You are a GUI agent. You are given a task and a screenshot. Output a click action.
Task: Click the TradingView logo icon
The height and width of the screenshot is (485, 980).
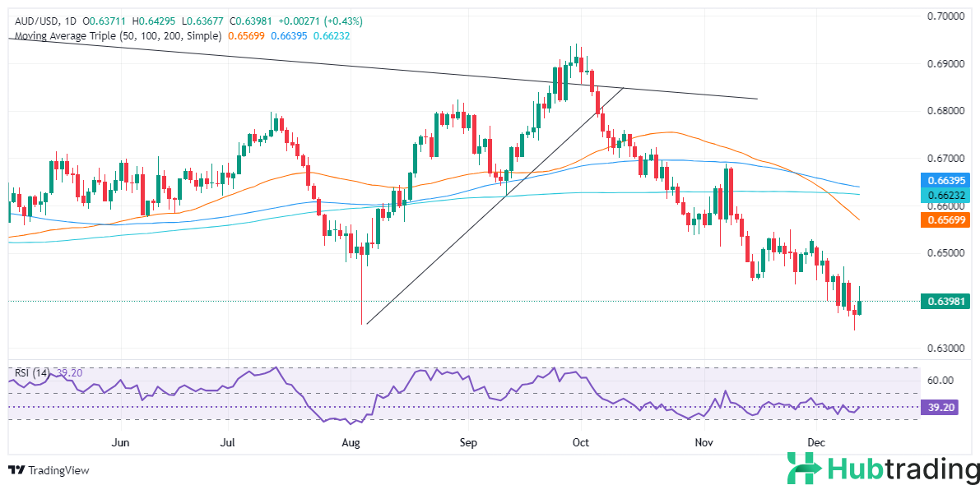coord(16,470)
